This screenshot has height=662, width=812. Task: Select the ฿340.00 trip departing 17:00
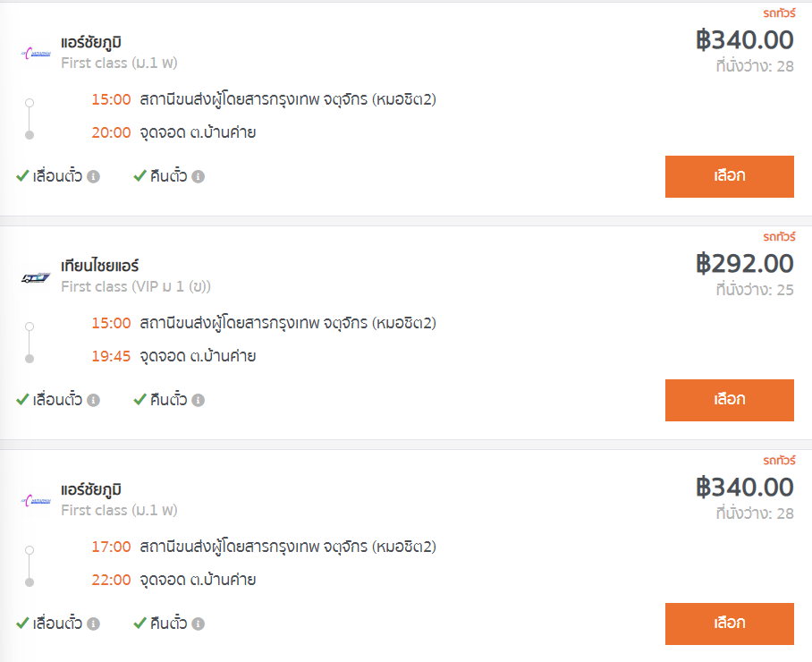729,624
